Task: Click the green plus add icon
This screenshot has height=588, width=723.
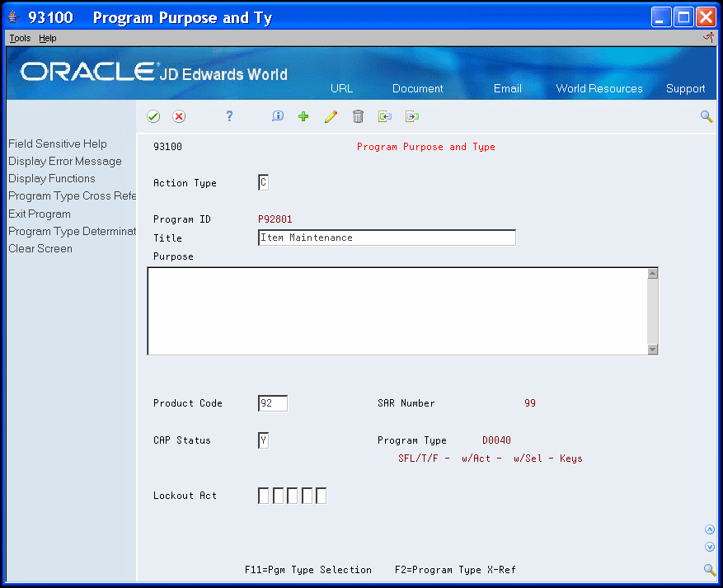Action: tap(303, 116)
